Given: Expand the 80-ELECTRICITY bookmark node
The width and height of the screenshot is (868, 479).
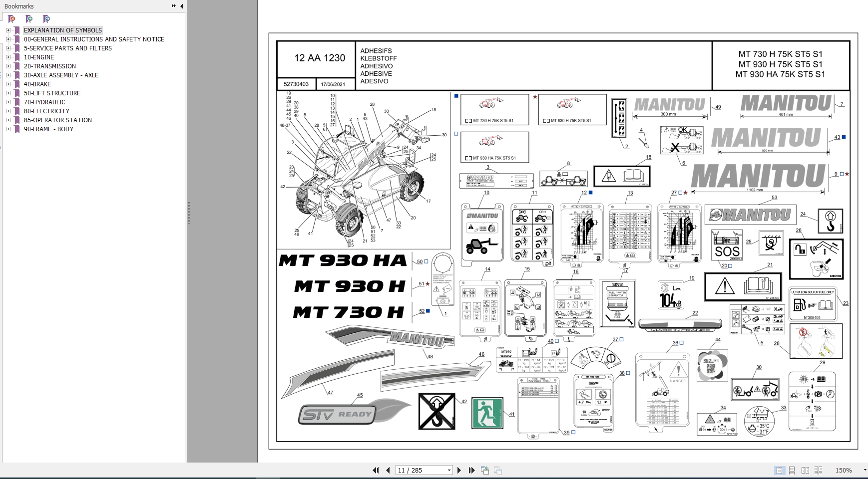Looking at the screenshot, I should [8, 111].
